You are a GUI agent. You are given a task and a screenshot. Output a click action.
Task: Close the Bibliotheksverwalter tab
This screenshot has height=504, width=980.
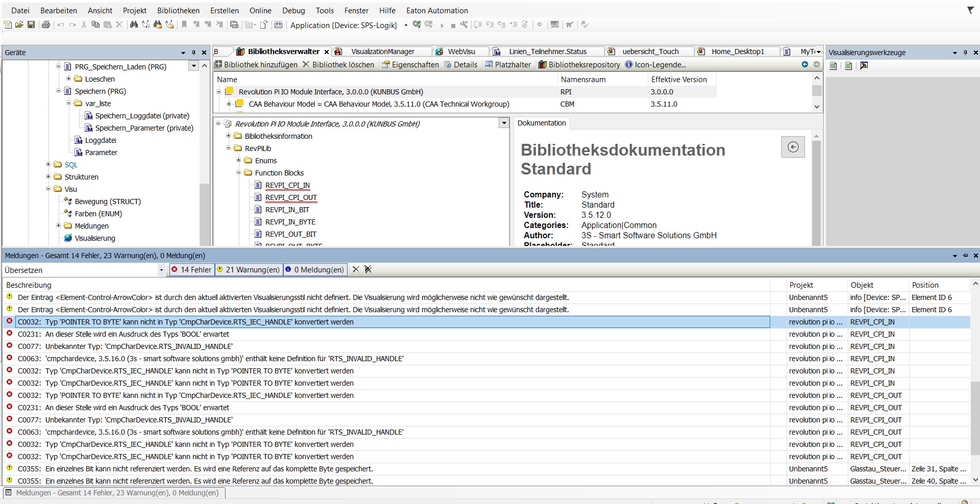[327, 52]
